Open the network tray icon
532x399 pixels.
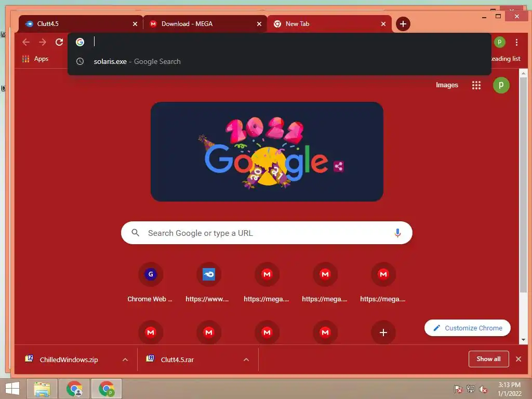tap(471, 389)
